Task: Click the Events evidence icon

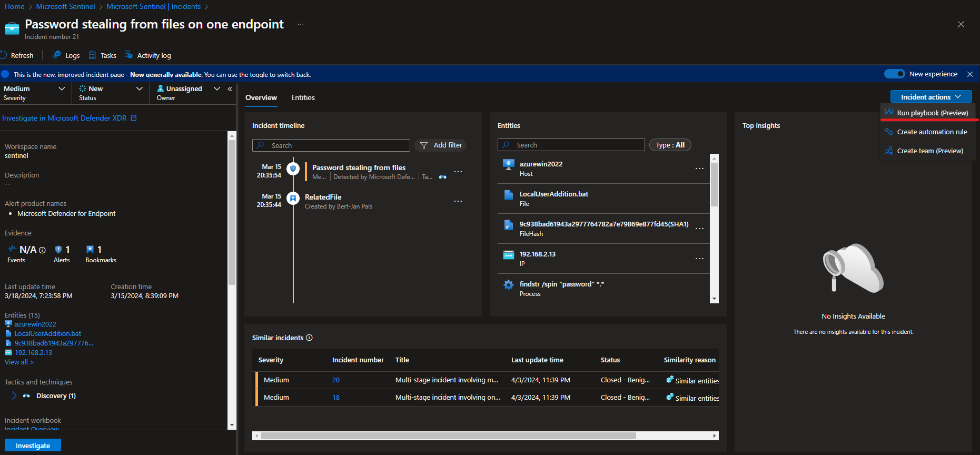Action: (12, 249)
